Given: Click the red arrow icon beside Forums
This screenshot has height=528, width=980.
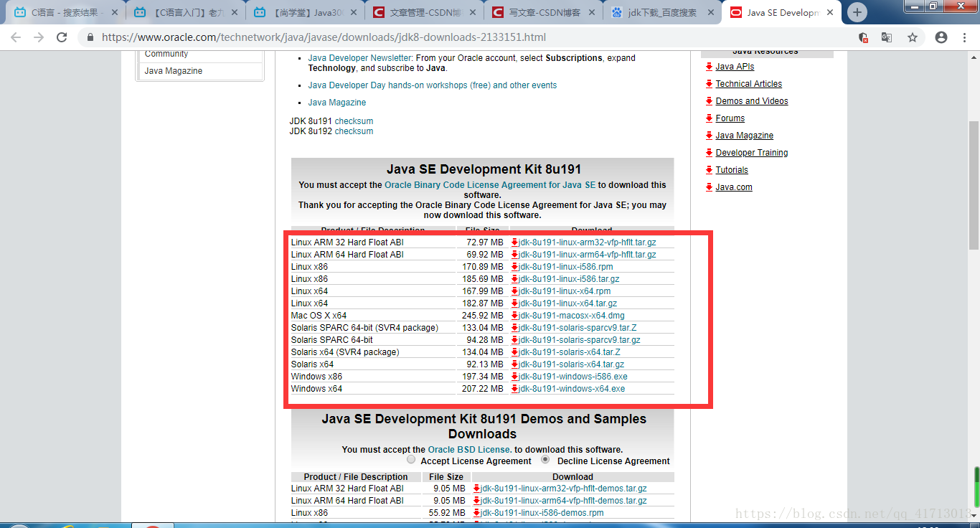Looking at the screenshot, I should tap(710, 118).
